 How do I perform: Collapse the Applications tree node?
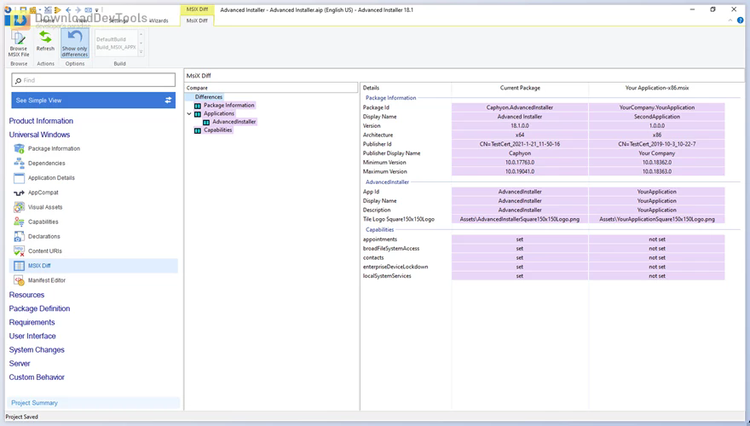(x=189, y=114)
